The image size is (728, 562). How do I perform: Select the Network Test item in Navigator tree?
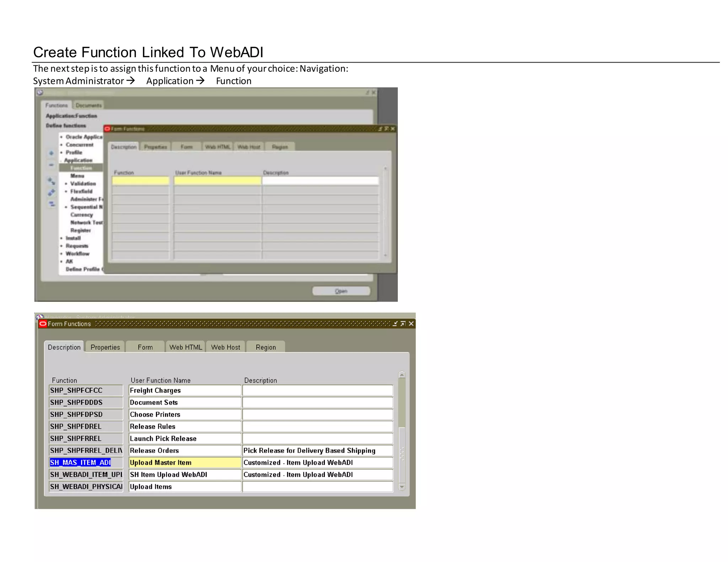point(86,222)
